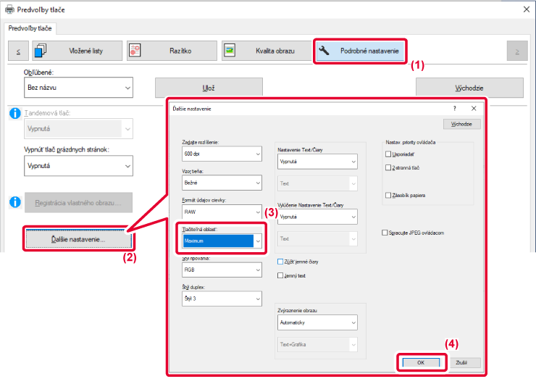Select the Predvoľby tlače tab
Viewport: 536px width, 392px height.
click(31, 28)
